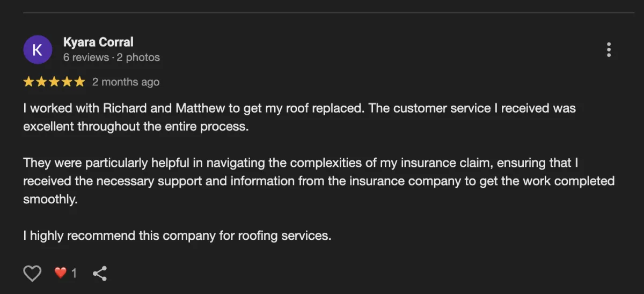This screenshot has width=644, height=294.
Task: Click the purple K profile avatar
Action: 38,49
